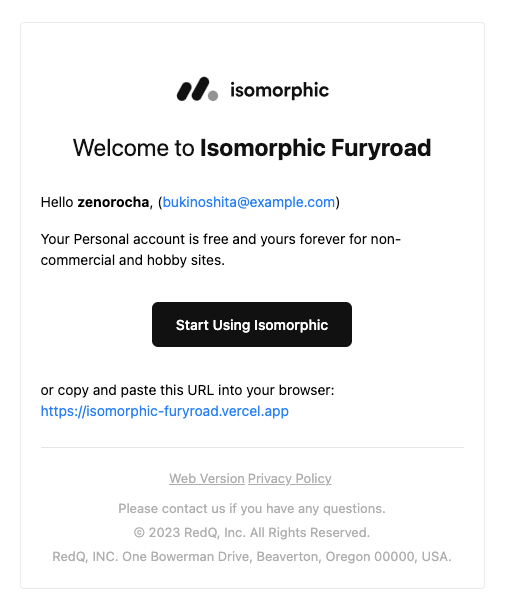Click the © 2023 RedQ copyright line
This screenshot has width=505, height=613.
(x=252, y=532)
